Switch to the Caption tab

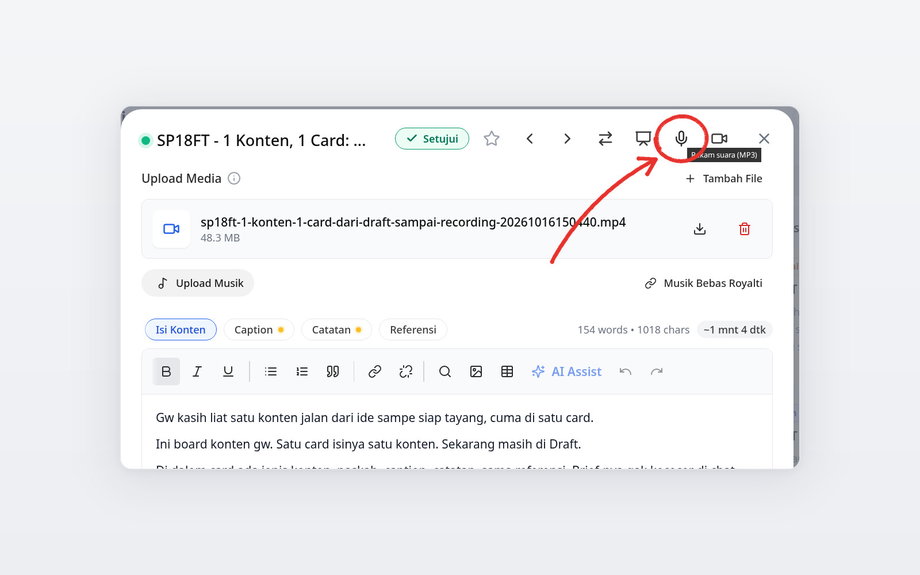click(259, 330)
